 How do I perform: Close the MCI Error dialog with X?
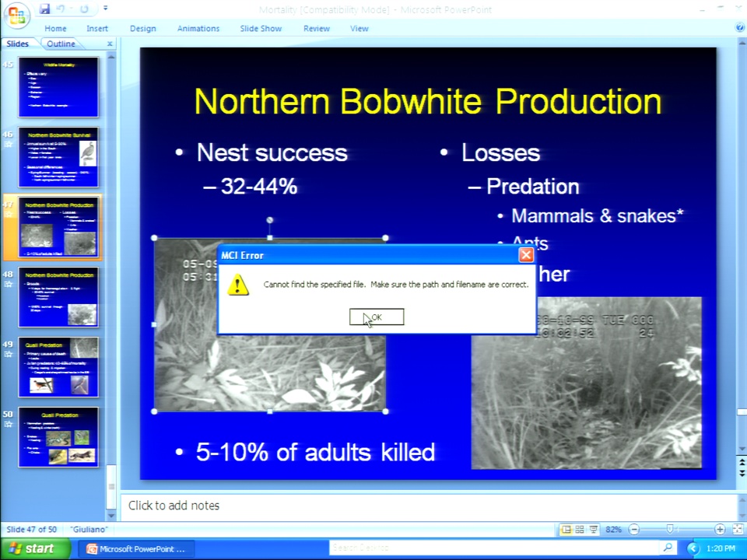coord(526,255)
